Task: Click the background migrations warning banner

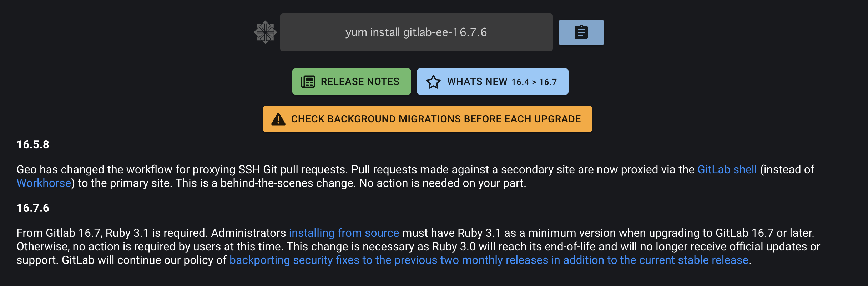Action: click(x=427, y=119)
